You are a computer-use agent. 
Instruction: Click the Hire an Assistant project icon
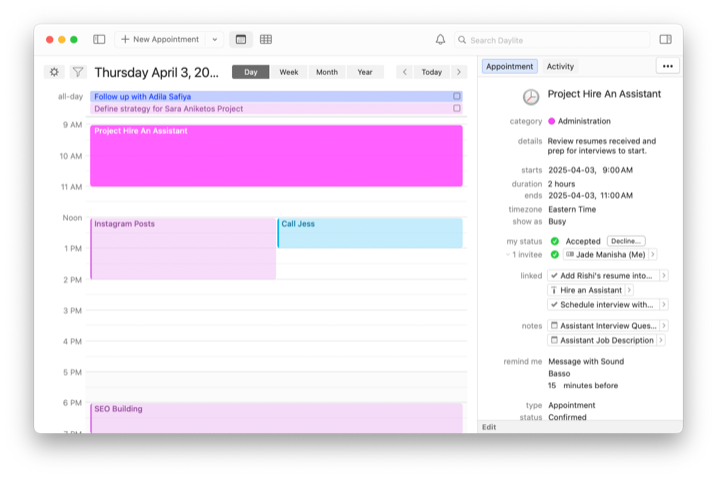pos(554,290)
